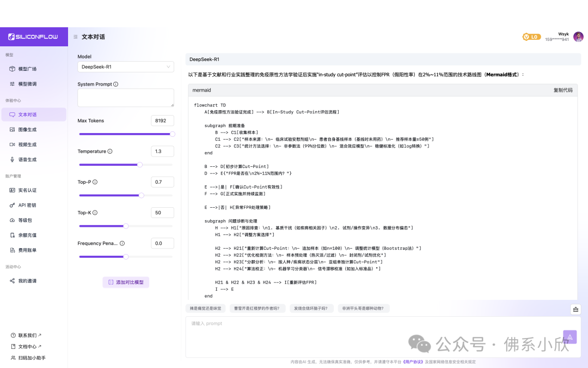Image resolution: width=588 pixels, height=368 pixels.
Task: Open 文档中心 link
Action: pos(26,347)
